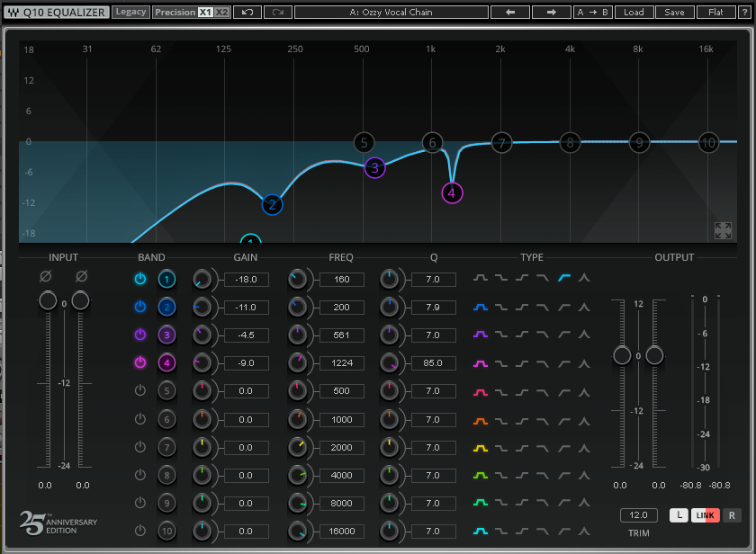Screen dimensions: 756x554
Task: Click band 7 frequency knob
Action: [x=298, y=448]
